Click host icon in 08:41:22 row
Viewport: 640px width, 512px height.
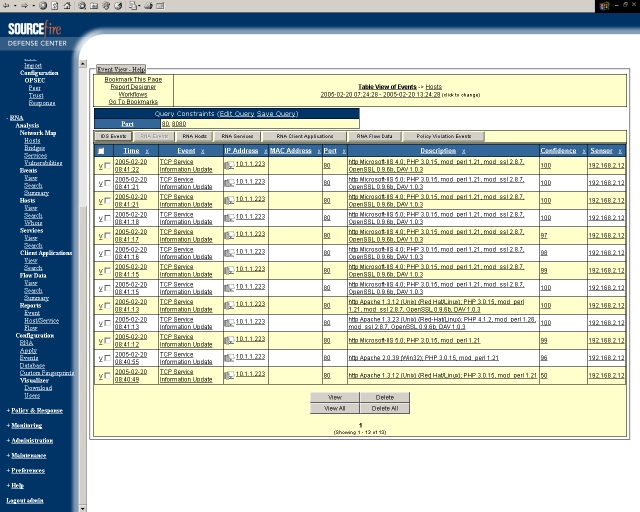(229, 165)
